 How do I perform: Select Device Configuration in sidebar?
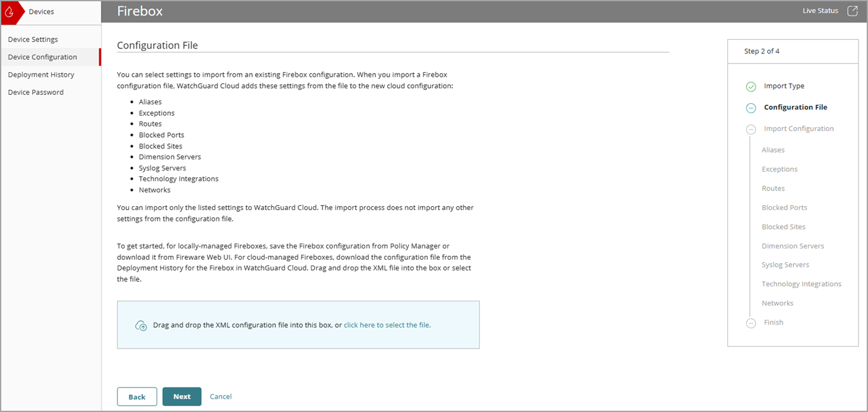[50, 57]
